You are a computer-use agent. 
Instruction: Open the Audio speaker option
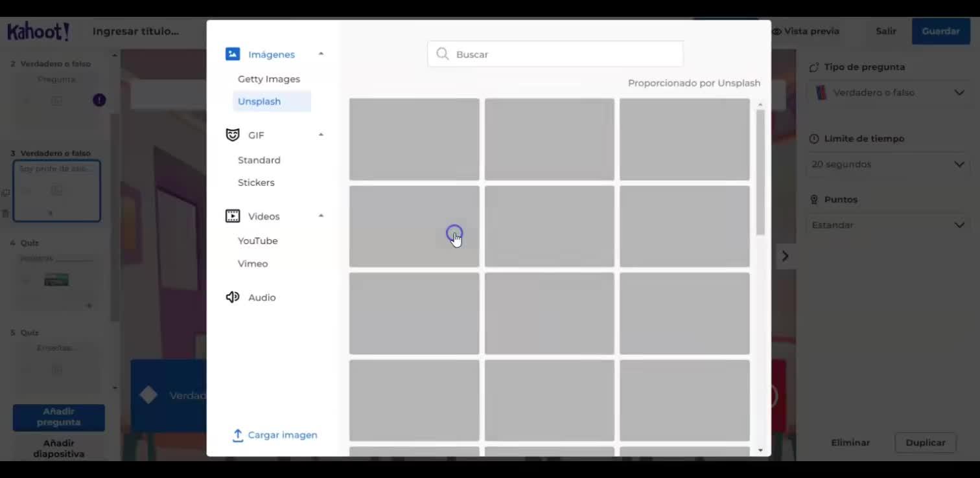coord(251,297)
